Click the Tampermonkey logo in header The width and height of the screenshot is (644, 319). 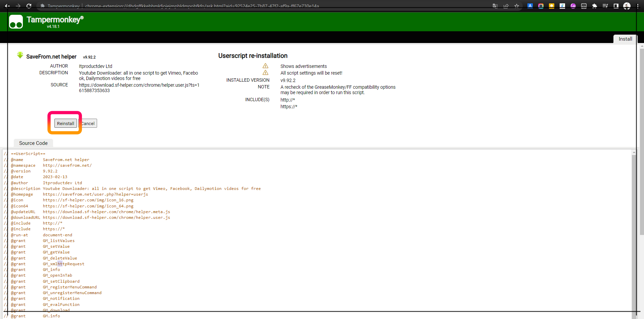point(16,22)
